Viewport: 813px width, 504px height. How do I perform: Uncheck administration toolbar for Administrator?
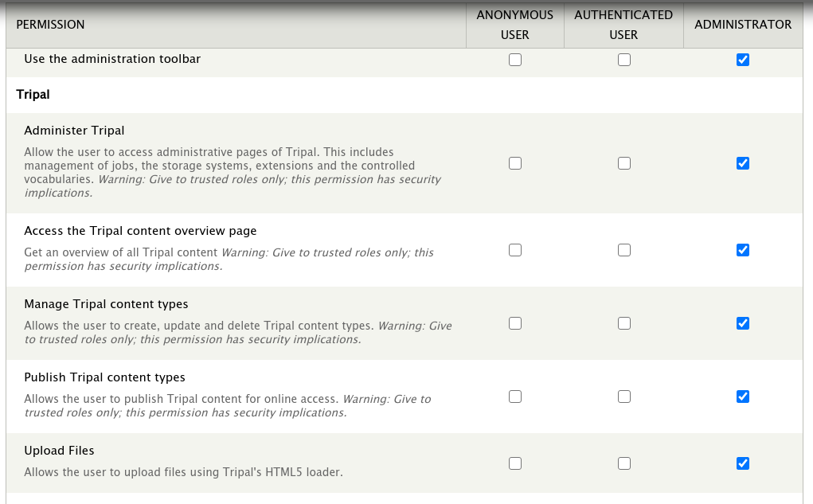742,60
